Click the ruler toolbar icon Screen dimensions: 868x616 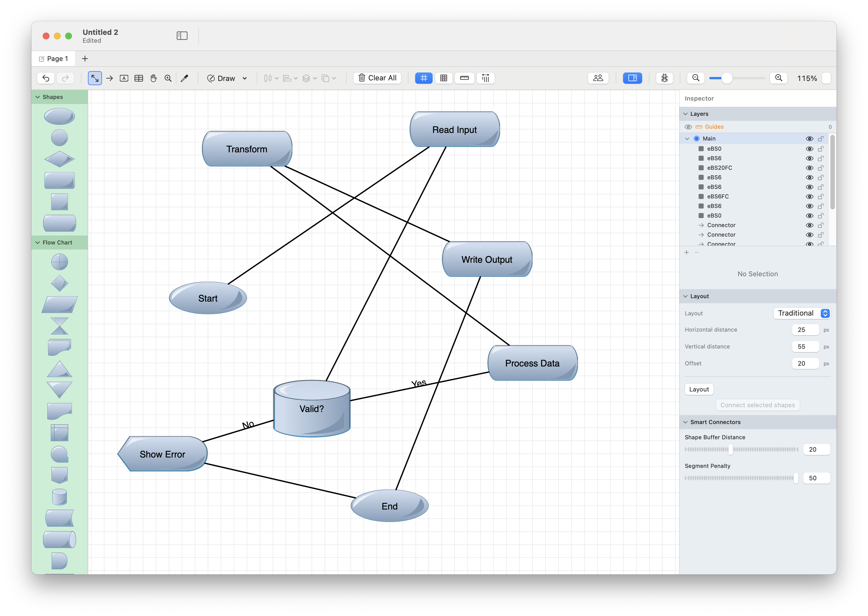tap(464, 78)
